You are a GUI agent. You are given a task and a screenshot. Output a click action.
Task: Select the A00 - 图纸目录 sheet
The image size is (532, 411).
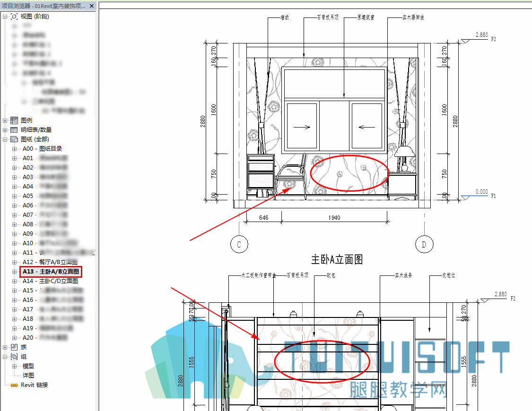(x=43, y=149)
